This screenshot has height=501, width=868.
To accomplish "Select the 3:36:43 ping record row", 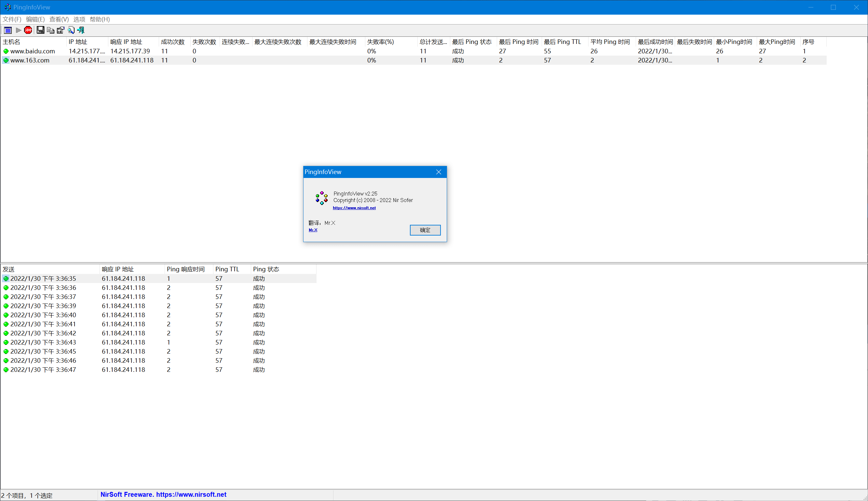I will [x=158, y=342].
